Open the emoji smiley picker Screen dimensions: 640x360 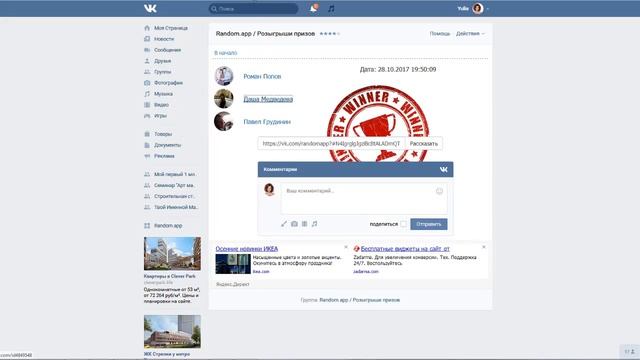point(439,191)
